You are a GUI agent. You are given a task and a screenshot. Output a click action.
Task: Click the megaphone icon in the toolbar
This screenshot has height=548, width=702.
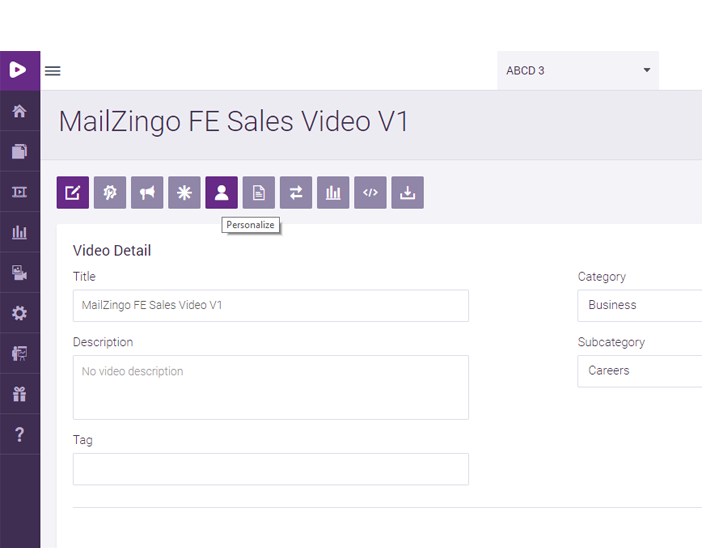(x=147, y=193)
